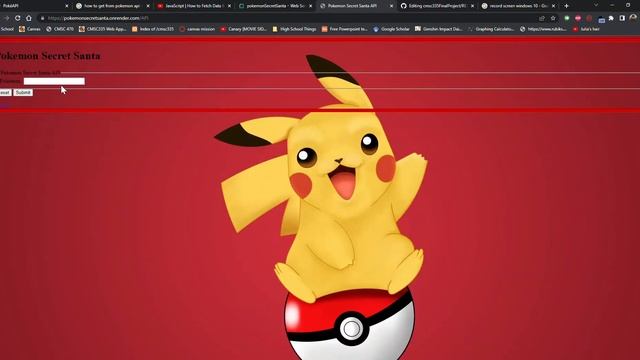Open the dark red round extension icon
Screen dimensions: 640x360
point(589,18)
